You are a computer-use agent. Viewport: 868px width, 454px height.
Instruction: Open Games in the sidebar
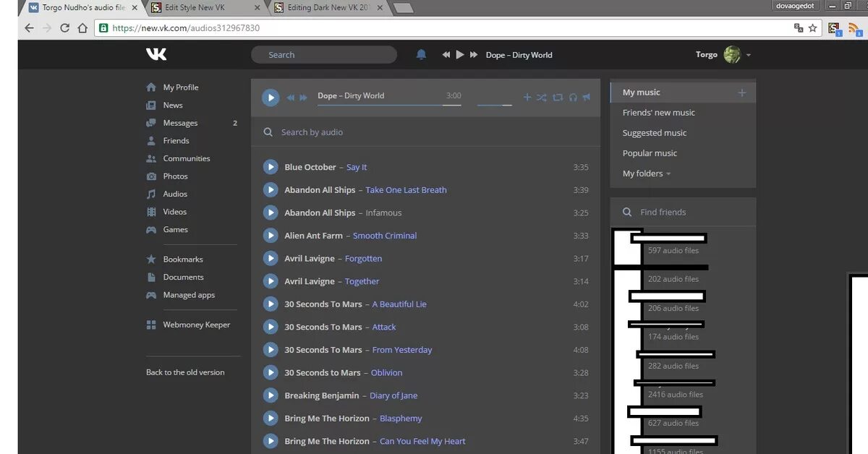(x=175, y=230)
